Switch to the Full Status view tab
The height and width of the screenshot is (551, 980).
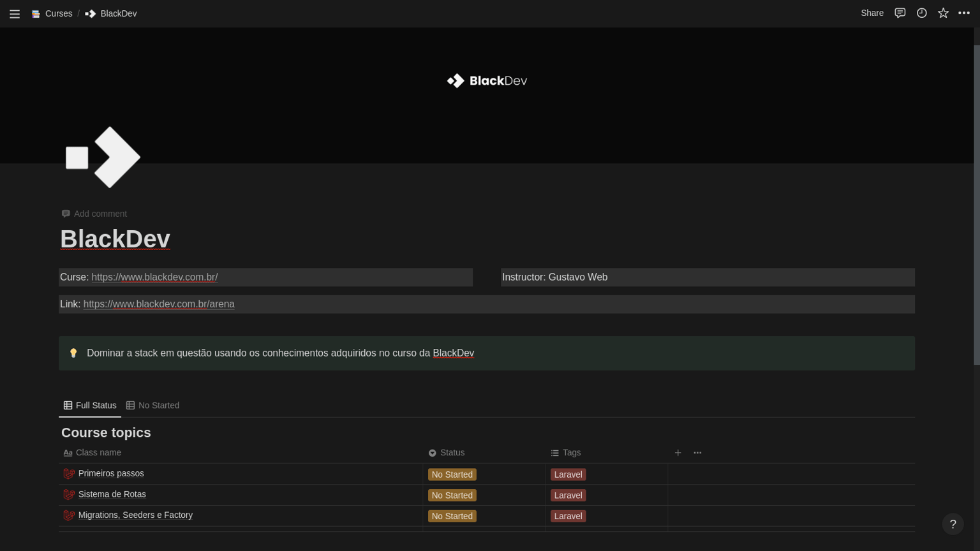pyautogui.click(x=90, y=406)
